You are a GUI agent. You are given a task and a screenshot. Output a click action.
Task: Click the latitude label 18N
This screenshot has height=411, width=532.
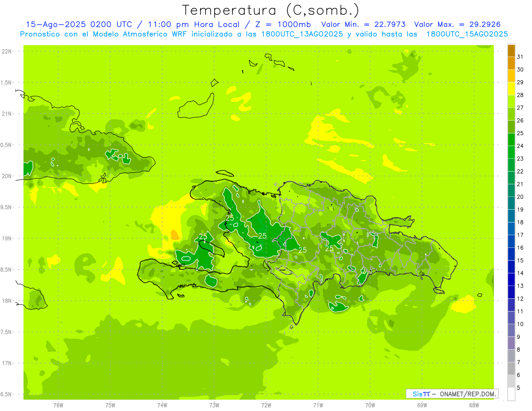[7, 301]
